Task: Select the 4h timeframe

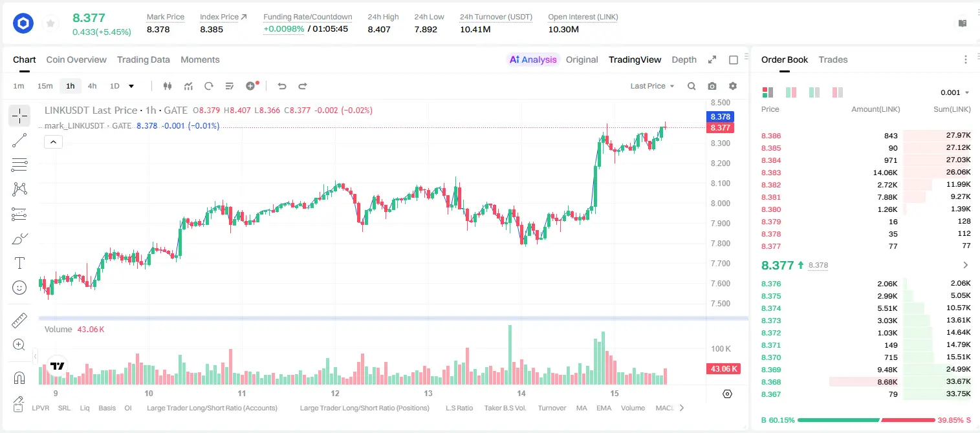Action: coord(92,86)
